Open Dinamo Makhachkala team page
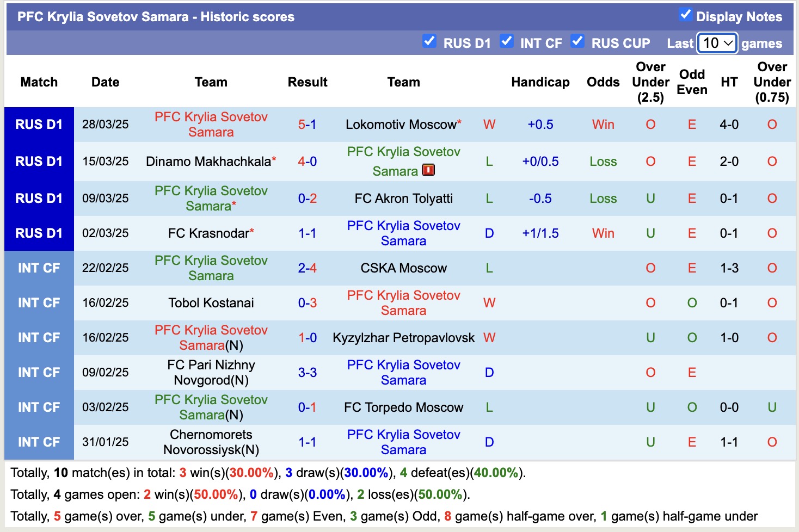This screenshot has height=532, width=799. coord(208,162)
